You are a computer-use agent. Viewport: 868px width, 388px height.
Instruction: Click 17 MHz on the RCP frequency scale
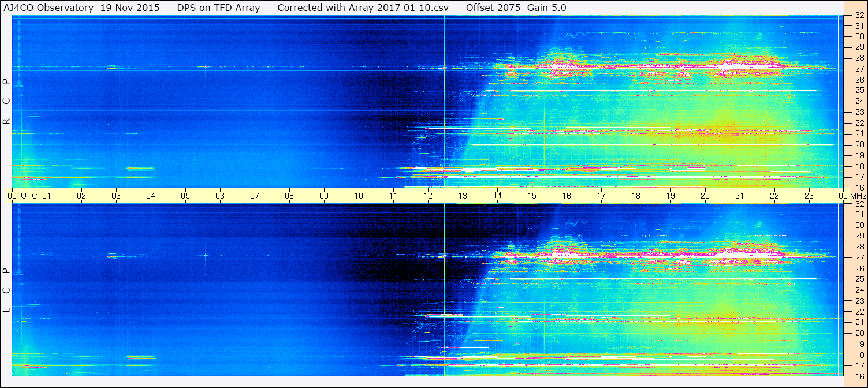pos(859,177)
